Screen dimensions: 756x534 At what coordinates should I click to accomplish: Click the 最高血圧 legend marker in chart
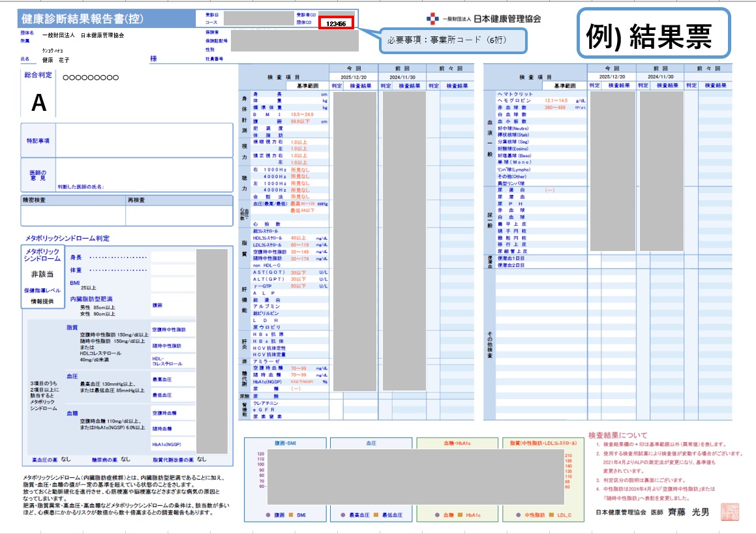coord(342,515)
